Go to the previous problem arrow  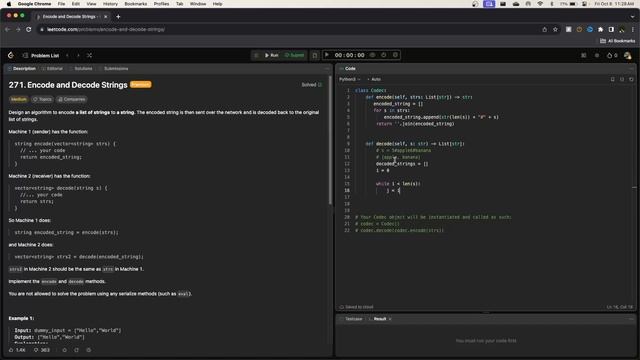(x=68, y=56)
